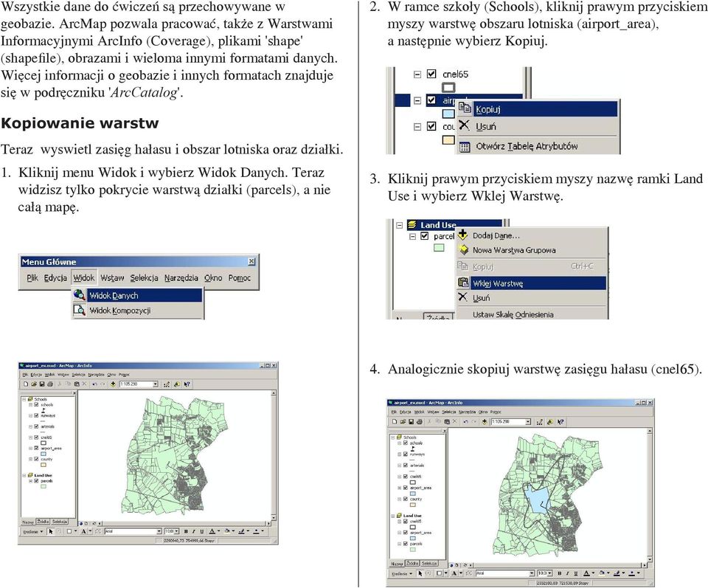Close the Menu Główne toolbar

click(251, 261)
